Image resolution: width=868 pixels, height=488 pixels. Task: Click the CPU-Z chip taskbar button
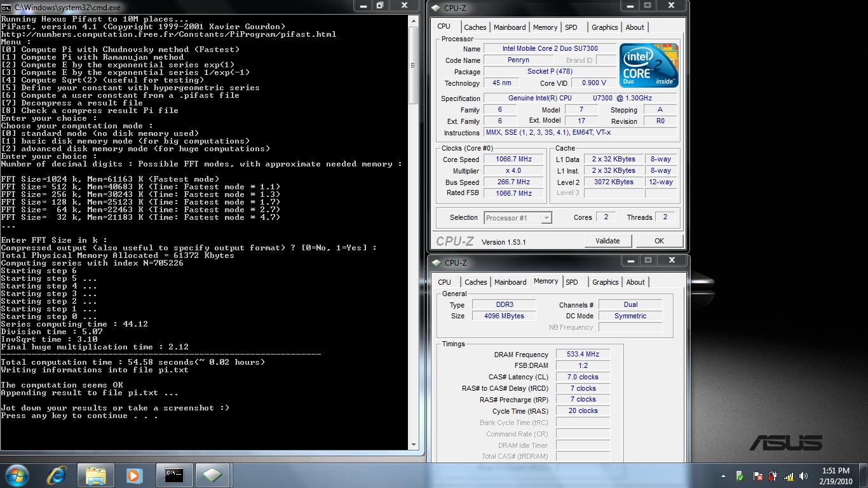pos(213,475)
